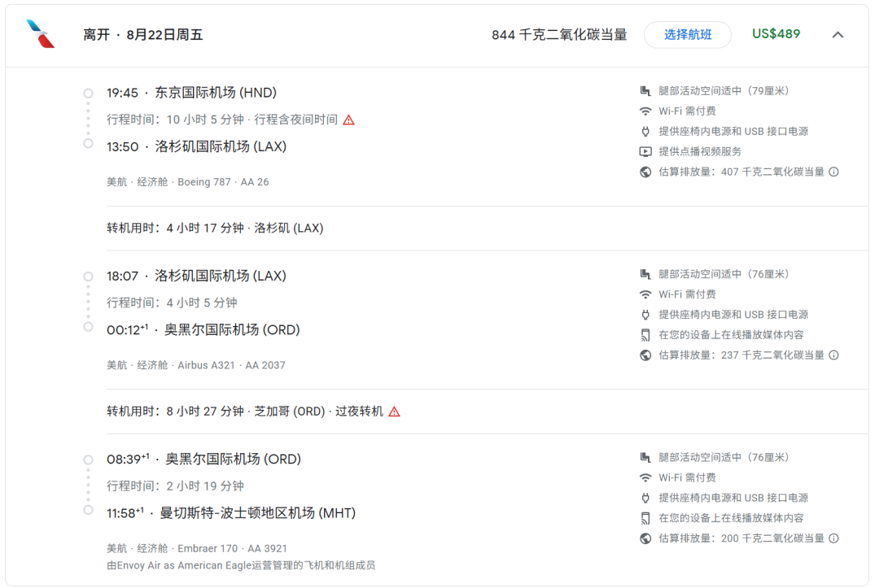Viewport: 879px width, 588px height.
Task: Click the legroom seat icon for AA 3921
Action: click(645, 458)
